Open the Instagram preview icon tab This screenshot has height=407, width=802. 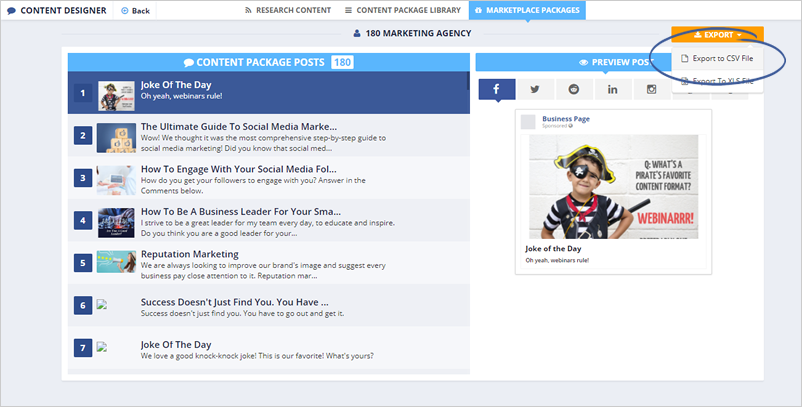tap(652, 89)
